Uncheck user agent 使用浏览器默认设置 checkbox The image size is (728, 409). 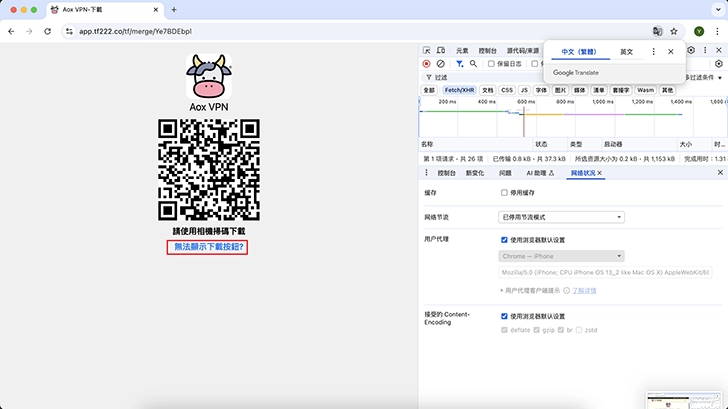tap(504, 240)
